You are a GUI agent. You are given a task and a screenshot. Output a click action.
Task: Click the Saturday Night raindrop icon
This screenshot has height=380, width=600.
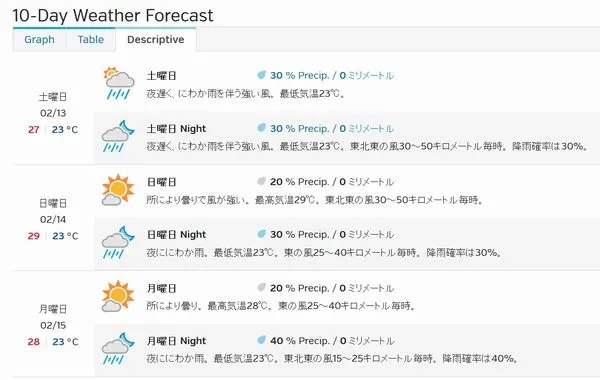point(261,128)
